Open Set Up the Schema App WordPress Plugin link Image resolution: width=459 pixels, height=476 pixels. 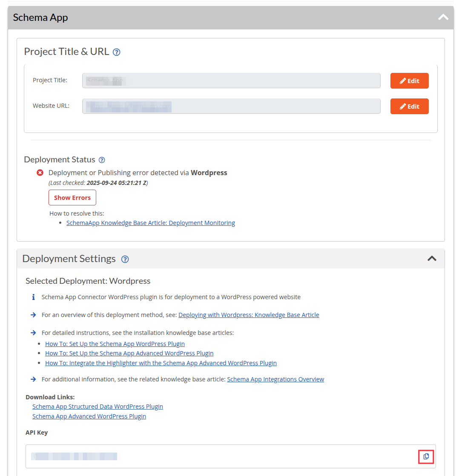[x=115, y=343]
